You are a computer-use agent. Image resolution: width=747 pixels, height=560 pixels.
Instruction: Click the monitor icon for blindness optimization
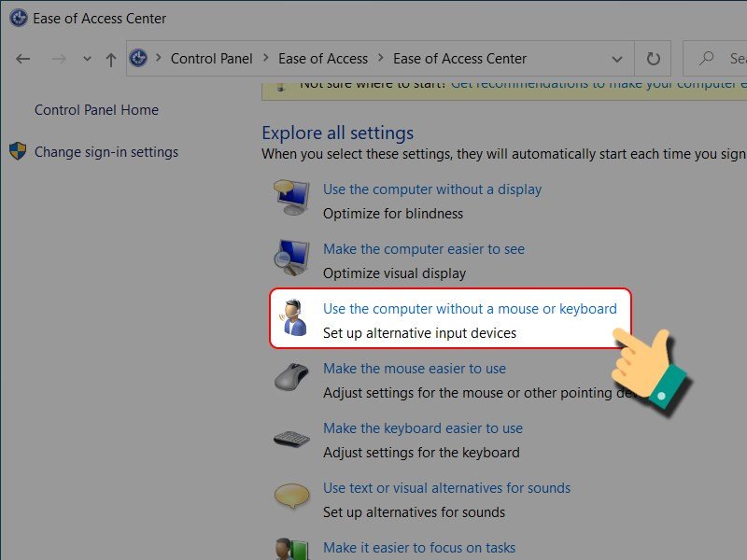[x=289, y=199]
